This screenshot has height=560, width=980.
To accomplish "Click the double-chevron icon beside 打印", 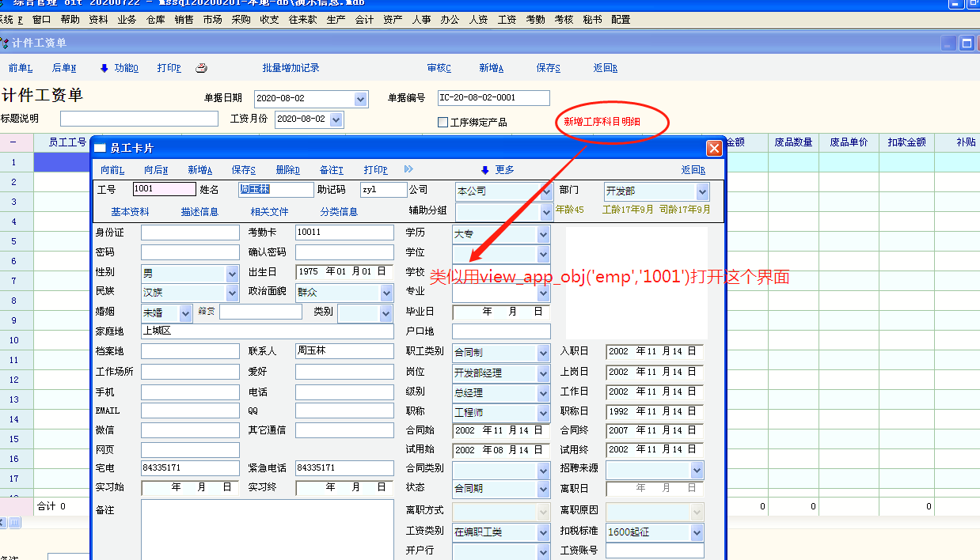I will click(x=408, y=169).
